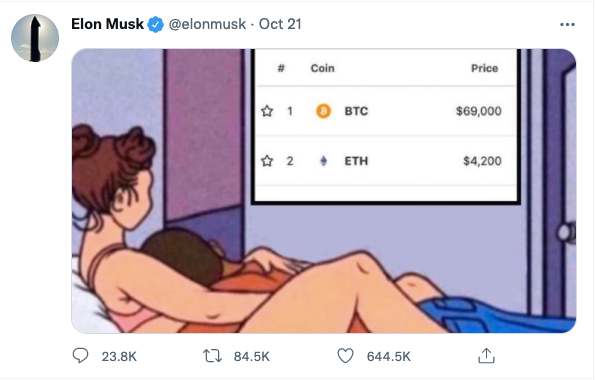Open the Oct 21 timestamp link

280,24
